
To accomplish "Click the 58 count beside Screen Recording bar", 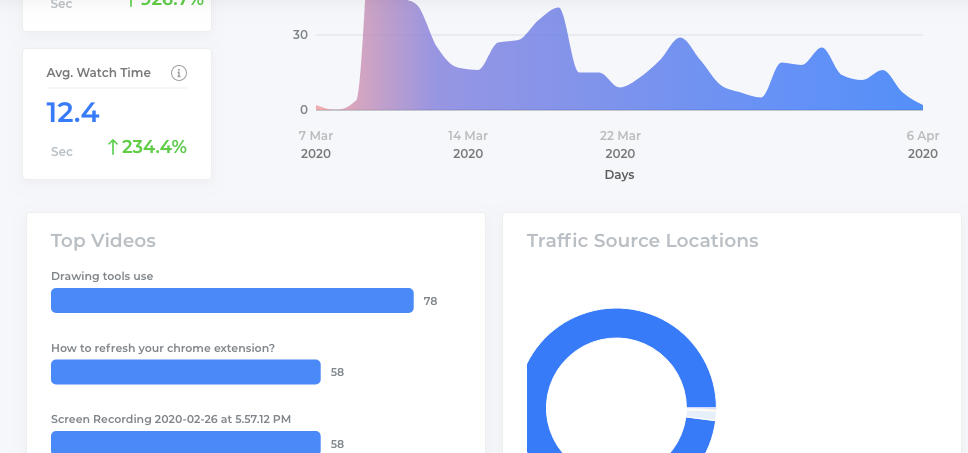I will [x=337, y=444].
